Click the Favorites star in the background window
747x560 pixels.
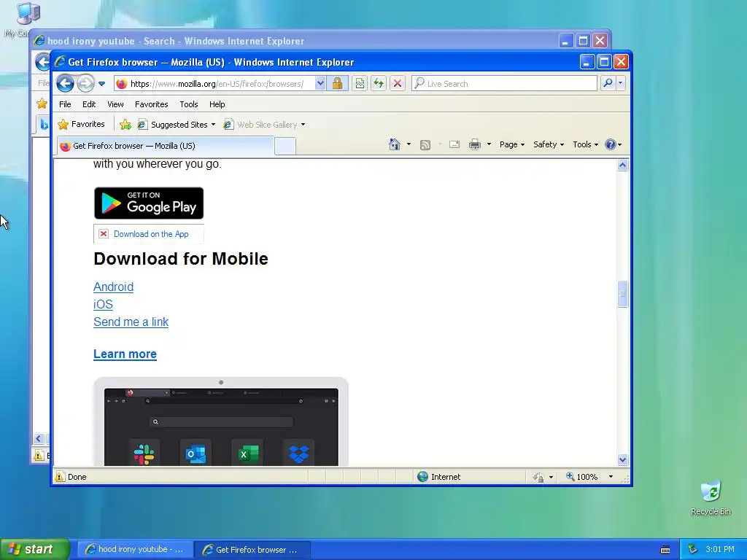[42, 104]
